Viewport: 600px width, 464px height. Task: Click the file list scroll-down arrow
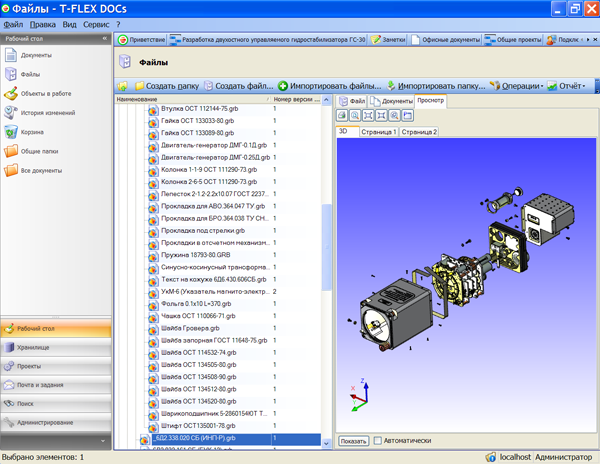tap(326, 443)
